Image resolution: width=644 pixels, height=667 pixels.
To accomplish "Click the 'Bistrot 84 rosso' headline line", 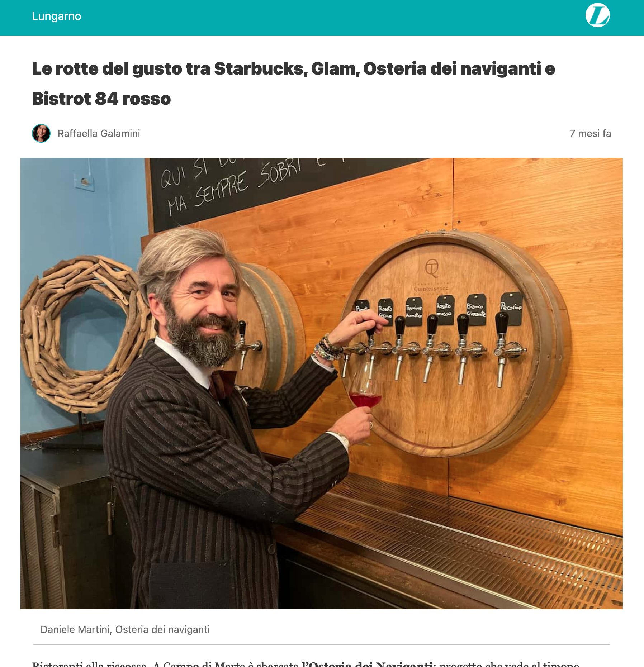I will 101,99.
